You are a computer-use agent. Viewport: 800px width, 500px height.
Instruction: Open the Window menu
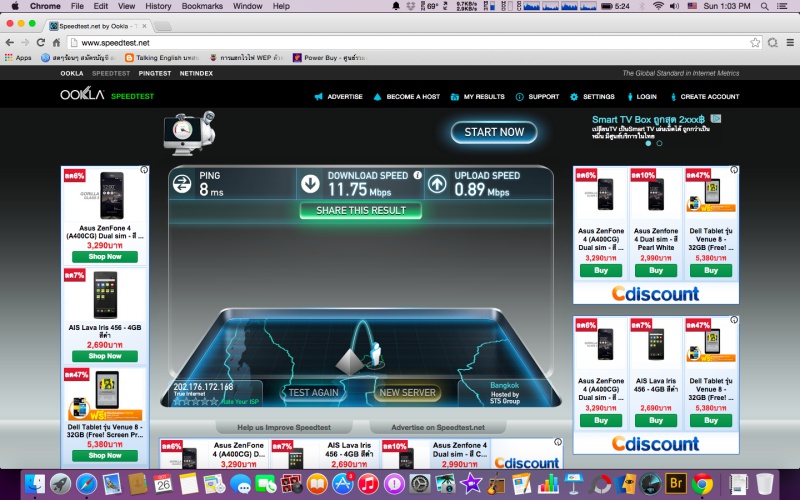(247, 6)
